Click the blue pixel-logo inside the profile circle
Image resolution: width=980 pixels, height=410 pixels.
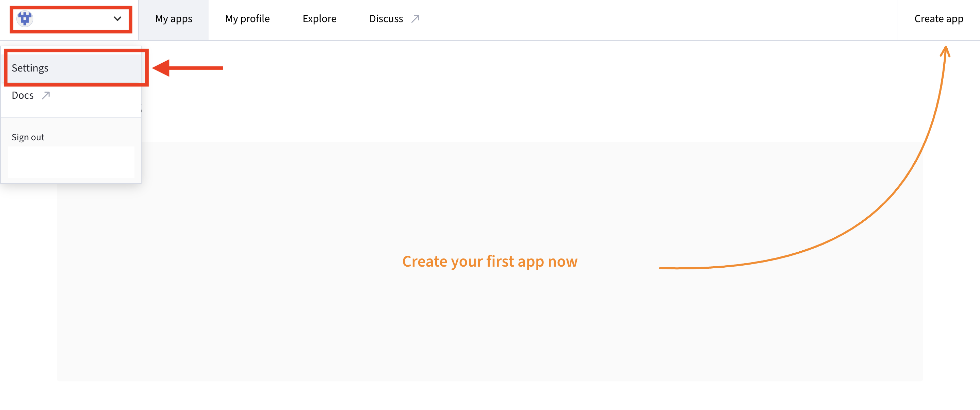coord(24,19)
